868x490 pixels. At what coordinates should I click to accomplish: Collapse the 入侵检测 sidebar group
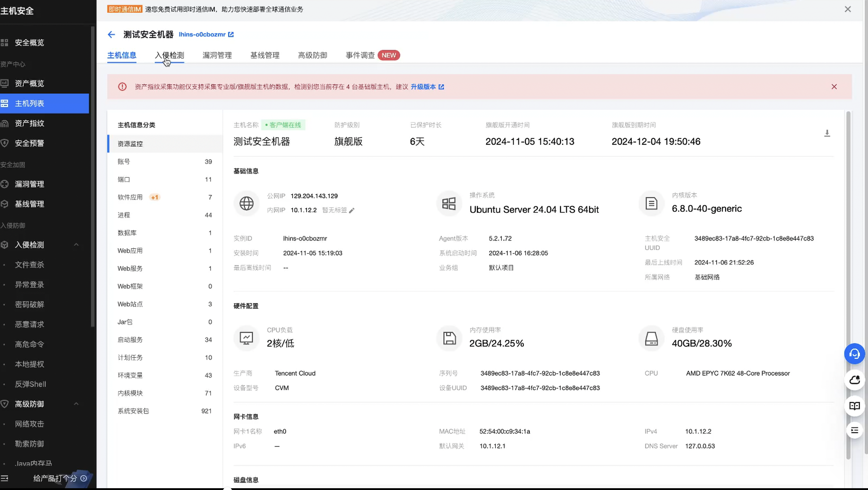click(76, 244)
